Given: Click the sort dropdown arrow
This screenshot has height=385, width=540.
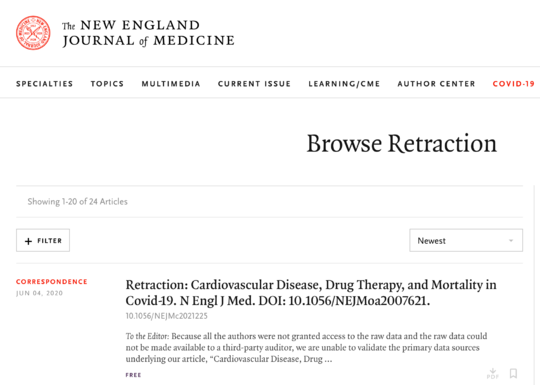Looking at the screenshot, I should [511, 240].
